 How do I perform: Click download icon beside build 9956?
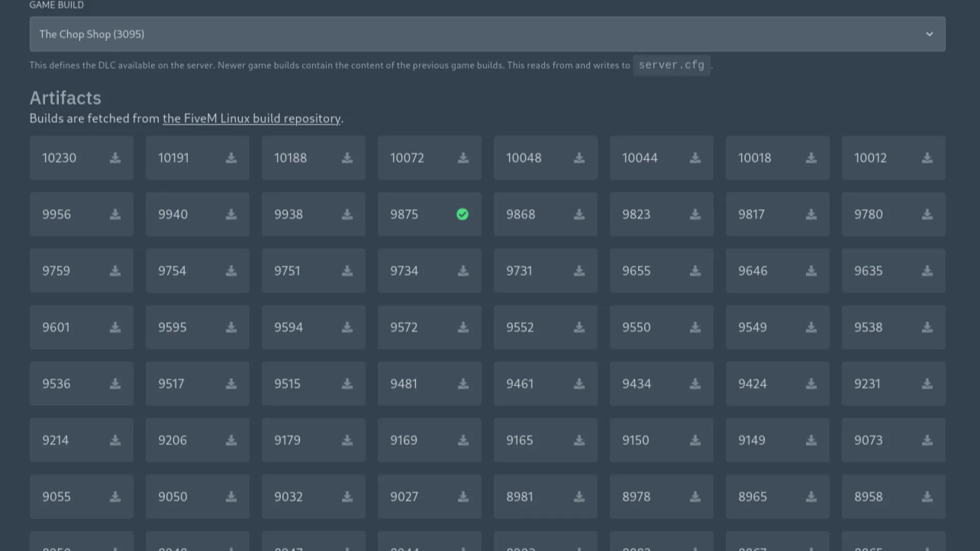[x=115, y=214]
